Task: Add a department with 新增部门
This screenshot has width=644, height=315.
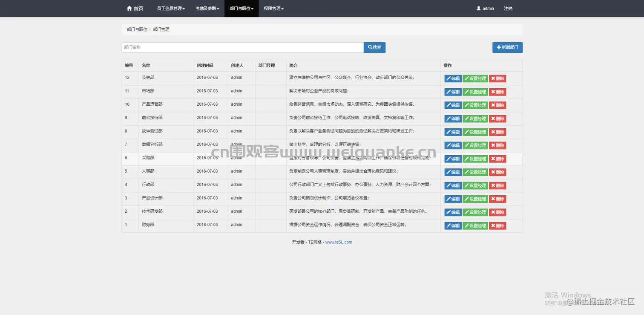Action: click(x=507, y=47)
